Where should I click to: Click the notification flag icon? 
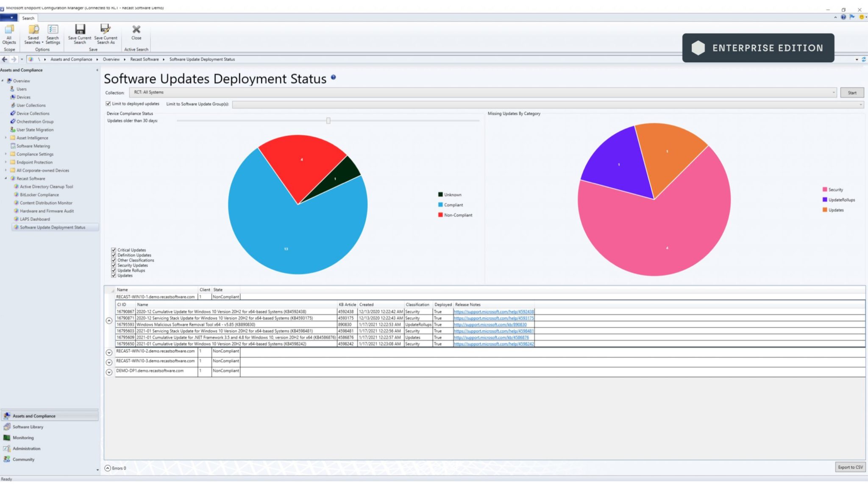click(852, 17)
